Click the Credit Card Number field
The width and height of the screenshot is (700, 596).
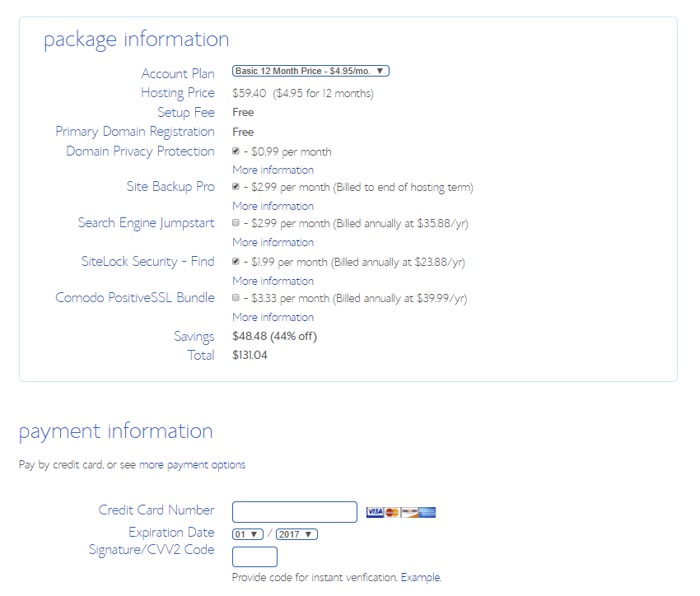294,511
